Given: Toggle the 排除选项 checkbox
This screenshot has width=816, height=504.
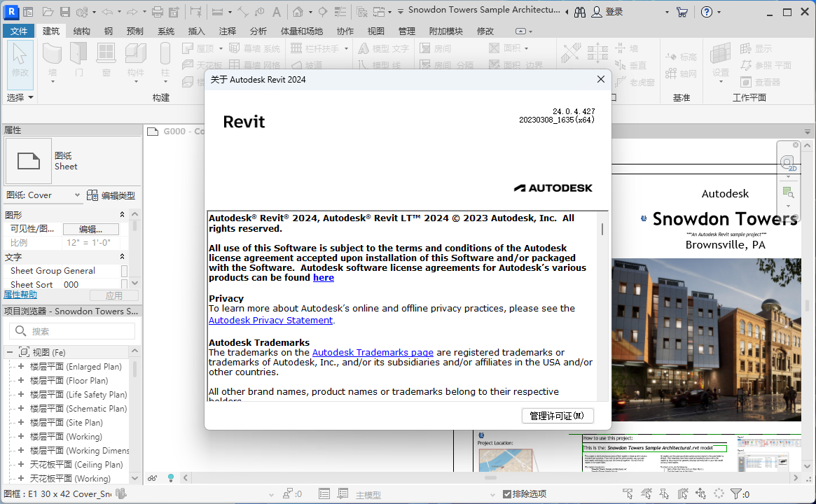Looking at the screenshot, I should (x=507, y=494).
